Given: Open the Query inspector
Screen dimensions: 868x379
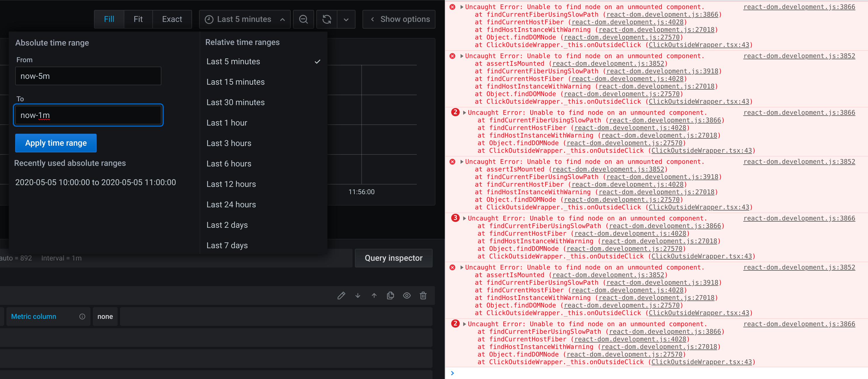Looking at the screenshot, I should (x=393, y=258).
